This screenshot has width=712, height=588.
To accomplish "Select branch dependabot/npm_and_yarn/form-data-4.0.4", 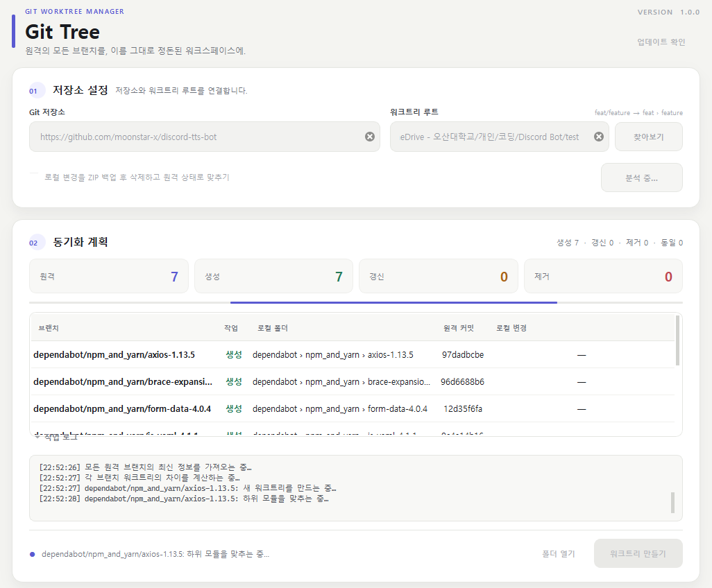I will click(122, 409).
